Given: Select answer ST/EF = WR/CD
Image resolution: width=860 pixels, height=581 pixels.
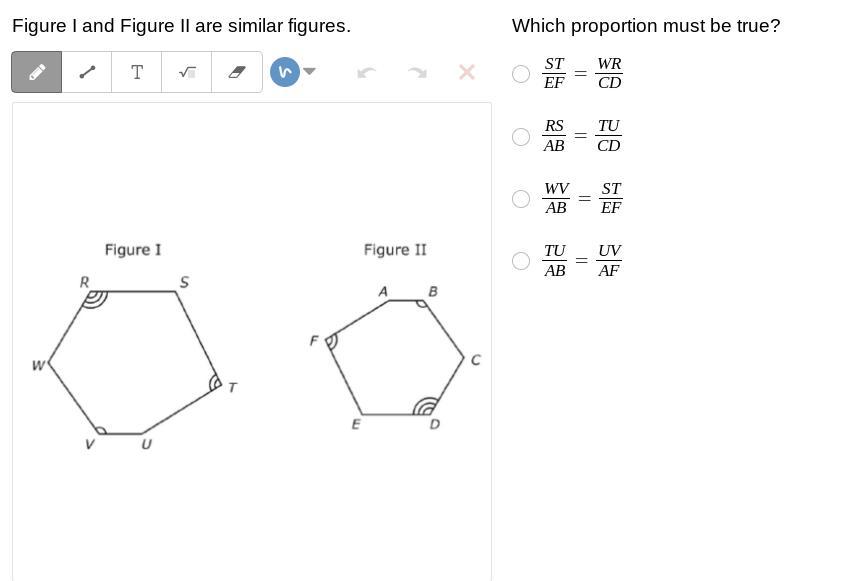Looking at the screenshot, I should click(x=521, y=74).
